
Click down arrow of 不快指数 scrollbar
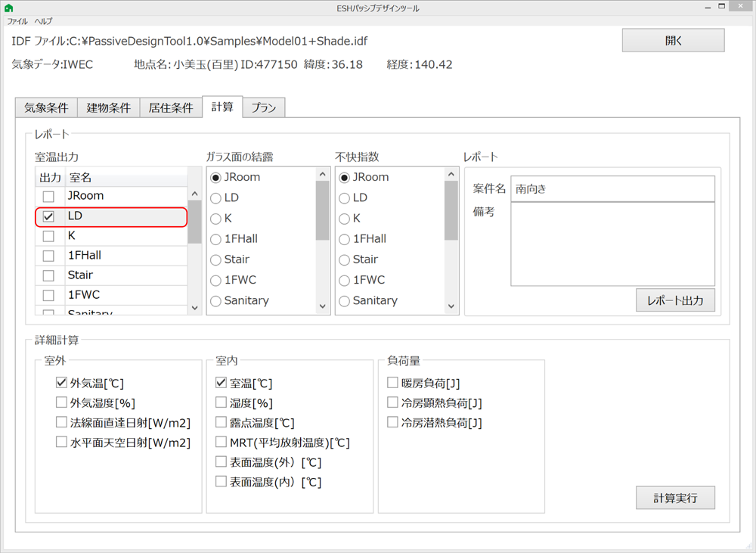point(451,306)
